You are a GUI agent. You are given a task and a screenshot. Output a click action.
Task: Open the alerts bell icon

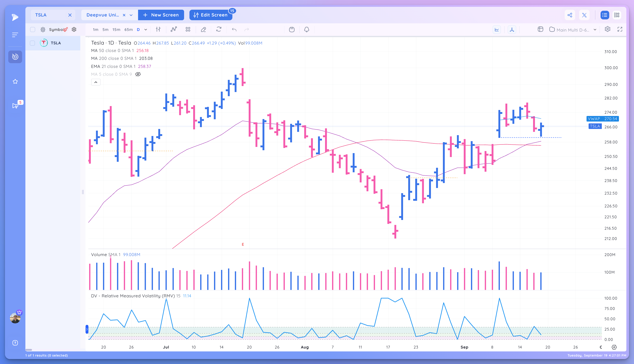(307, 30)
